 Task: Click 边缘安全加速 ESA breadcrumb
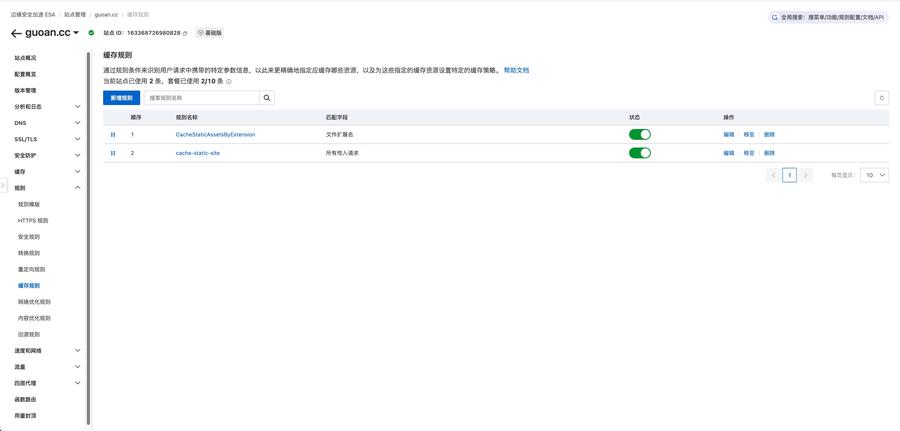33,14
